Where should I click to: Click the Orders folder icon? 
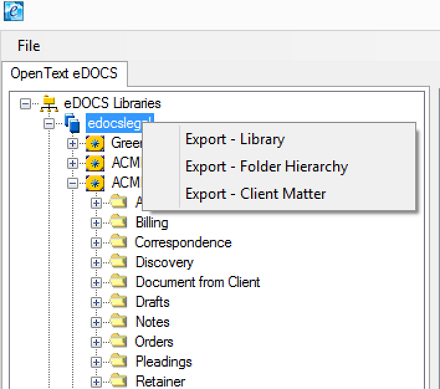coord(119,341)
